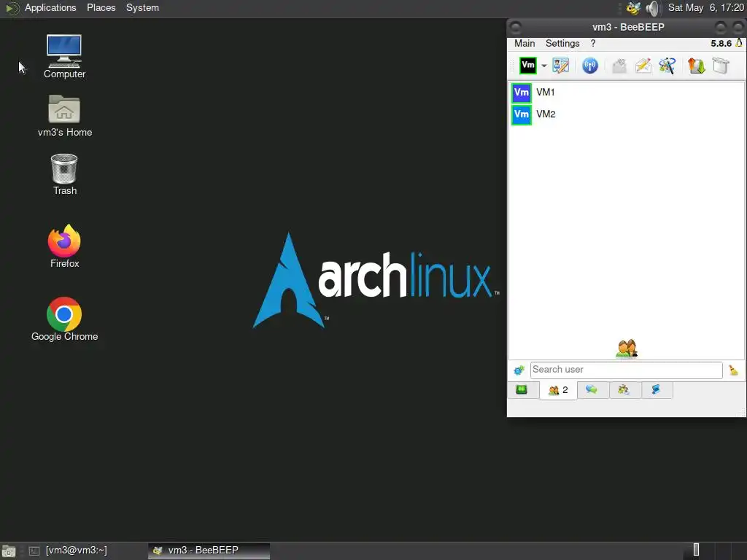Click the envelope with pencil compose icon

coord(643,65)
